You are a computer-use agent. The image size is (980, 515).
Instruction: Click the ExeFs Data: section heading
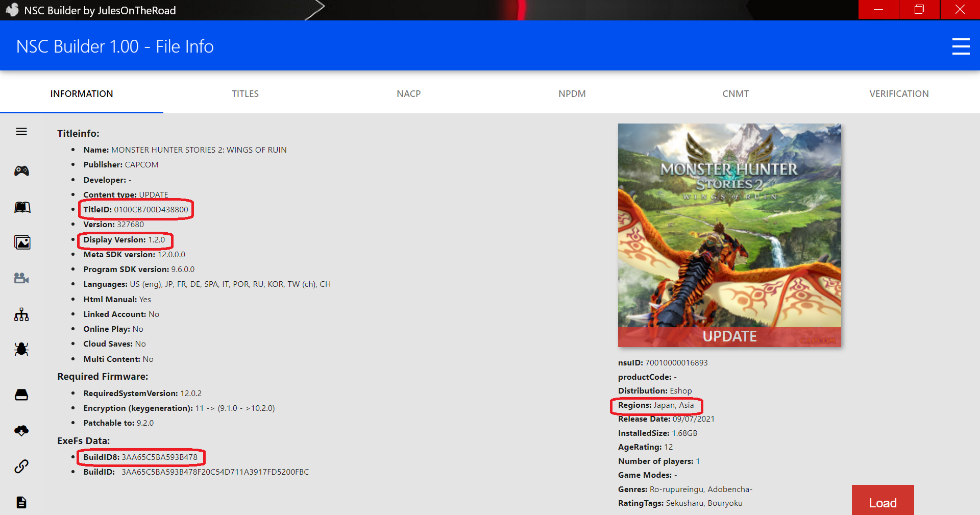[x=84, y=440]
